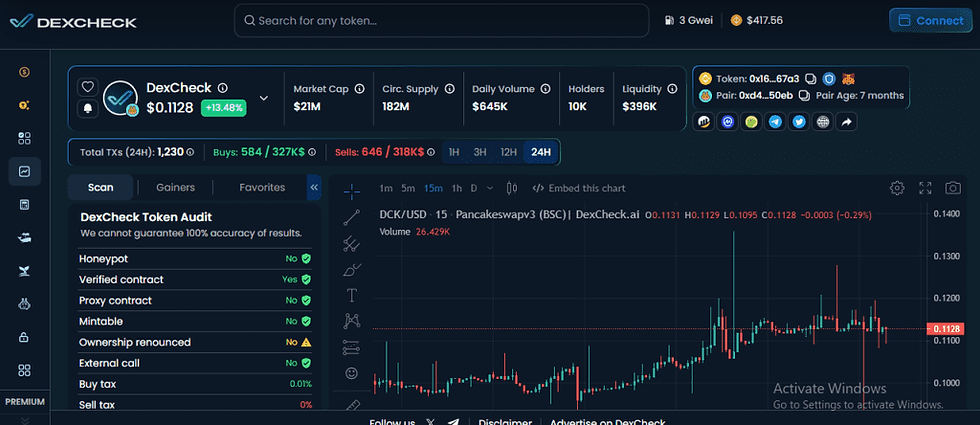Image resolution: width=980 pixels, height=425 pixels.
Task: Open the emoji icons tool
Action: pyautogui.click(x=352, y=373)
